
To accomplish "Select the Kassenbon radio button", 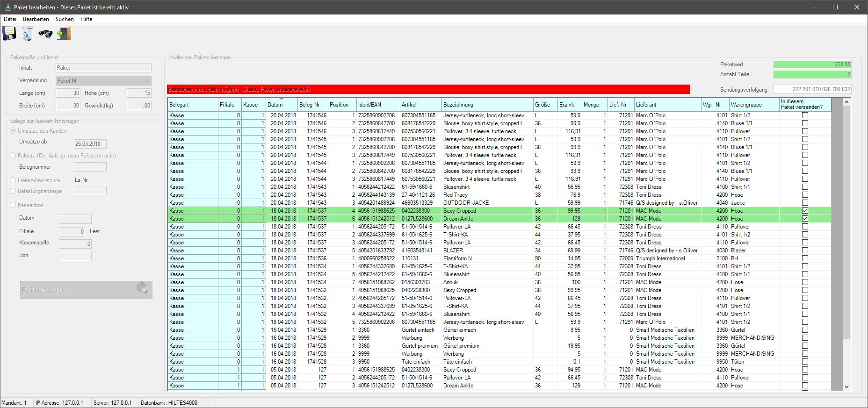I will 13,205.
